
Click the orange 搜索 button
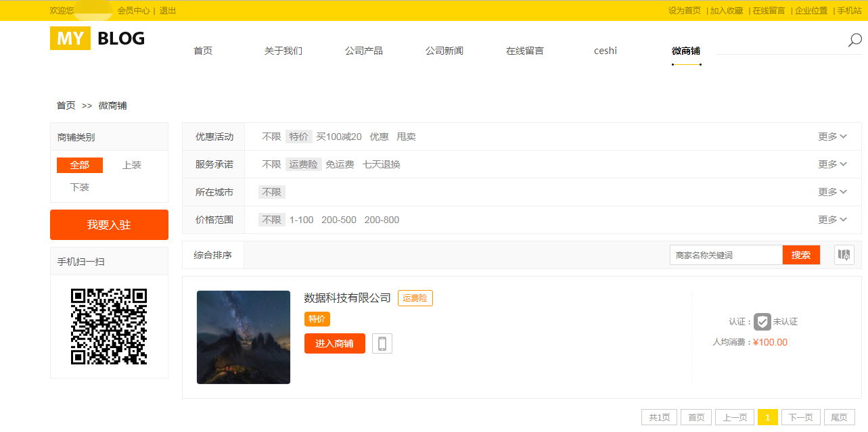[x=801, y=255]
